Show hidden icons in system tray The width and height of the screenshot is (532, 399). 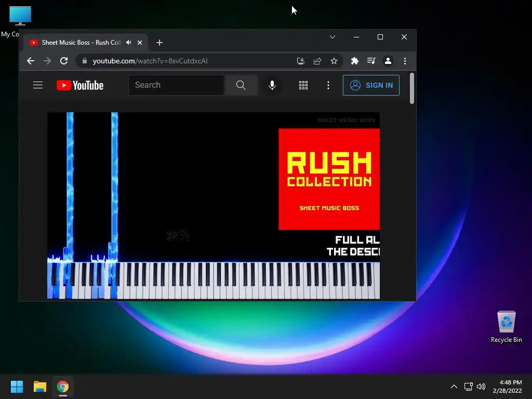tap(454, 387)
